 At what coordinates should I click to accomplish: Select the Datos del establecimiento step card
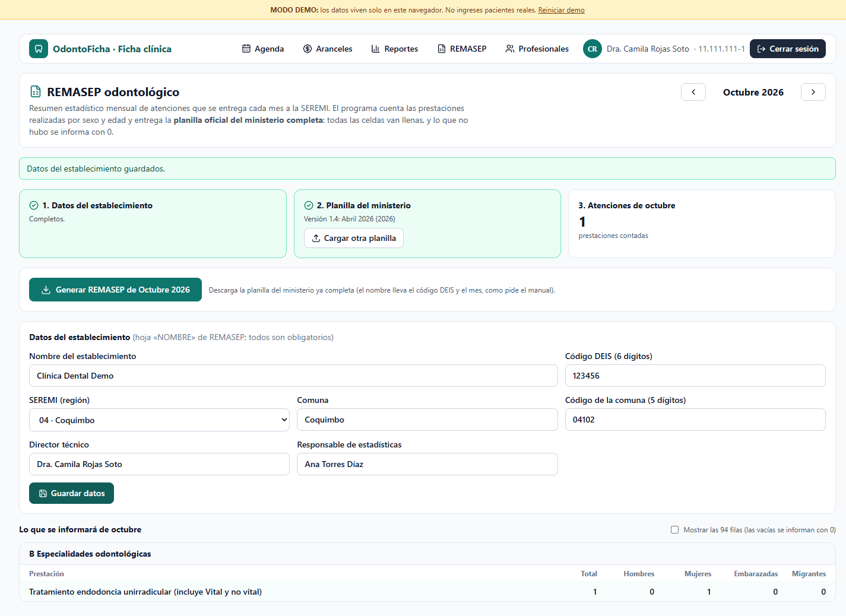click(153, 224)
